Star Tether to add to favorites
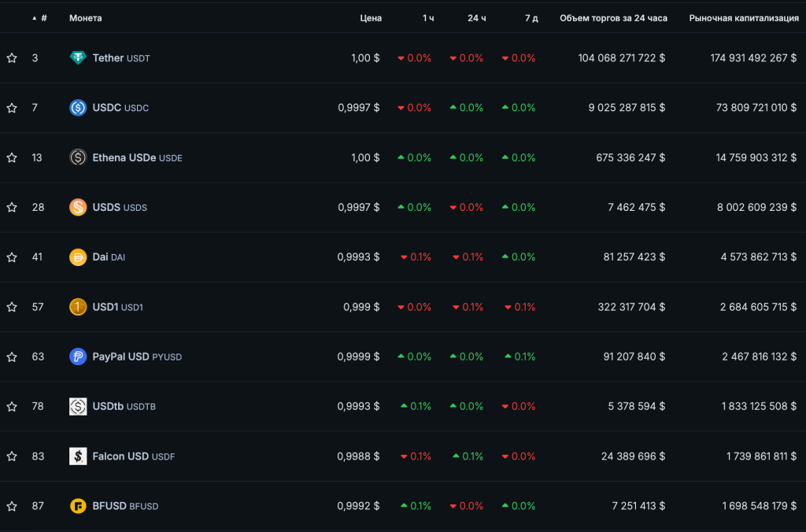The height and width of the screenshot is (532, 806). tap(12, 58)
